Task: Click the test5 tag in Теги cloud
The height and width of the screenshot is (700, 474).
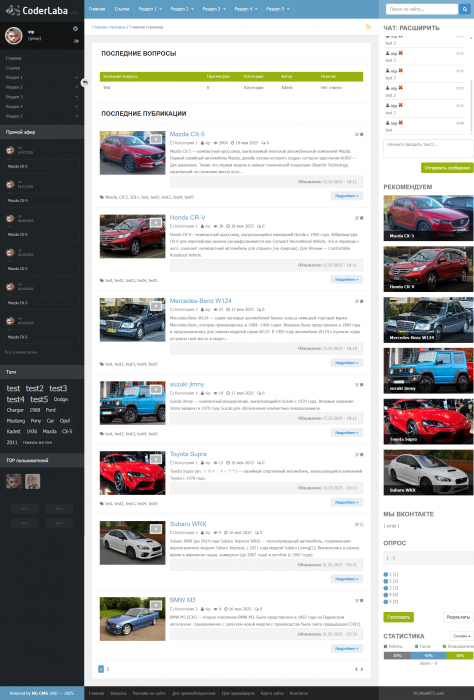Action: 39,399
